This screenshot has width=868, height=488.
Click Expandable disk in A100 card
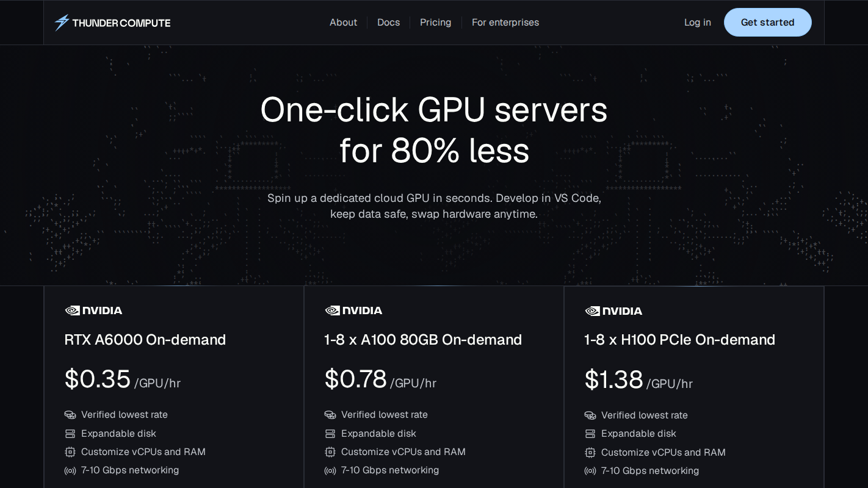[x=378, y=434]
